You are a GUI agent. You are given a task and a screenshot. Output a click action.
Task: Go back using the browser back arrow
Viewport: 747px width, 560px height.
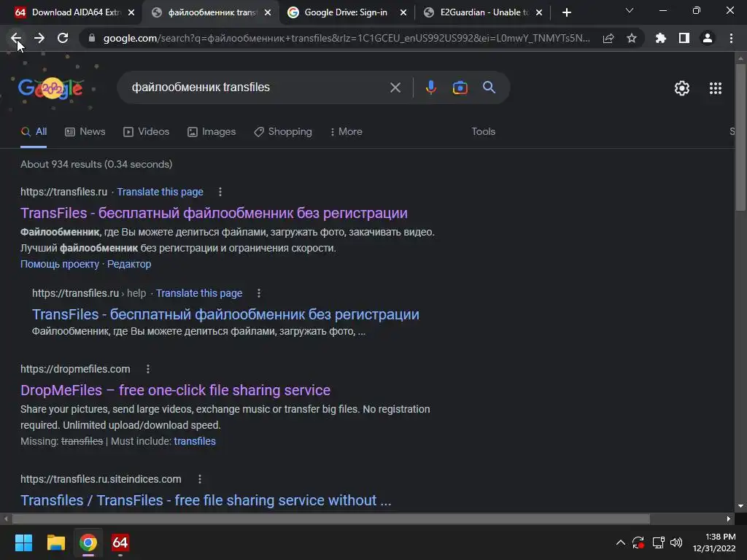(16, 38)
